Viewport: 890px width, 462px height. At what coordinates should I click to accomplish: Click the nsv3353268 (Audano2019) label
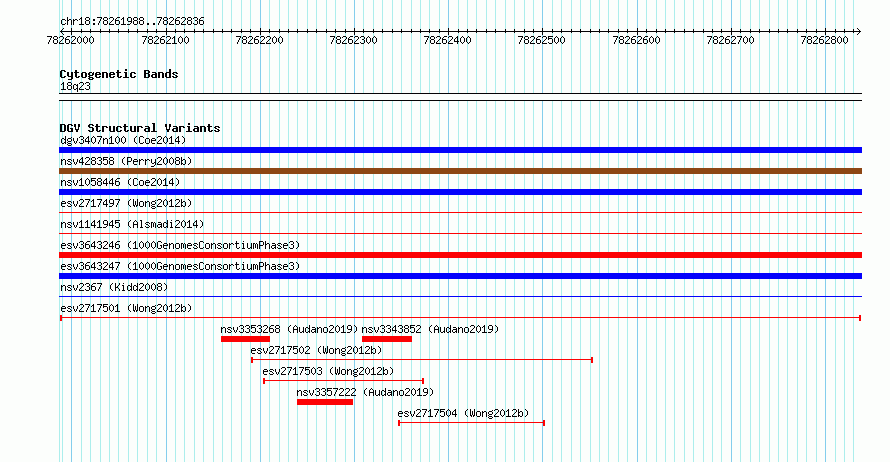pyautogui.click(x=289, y=329)
